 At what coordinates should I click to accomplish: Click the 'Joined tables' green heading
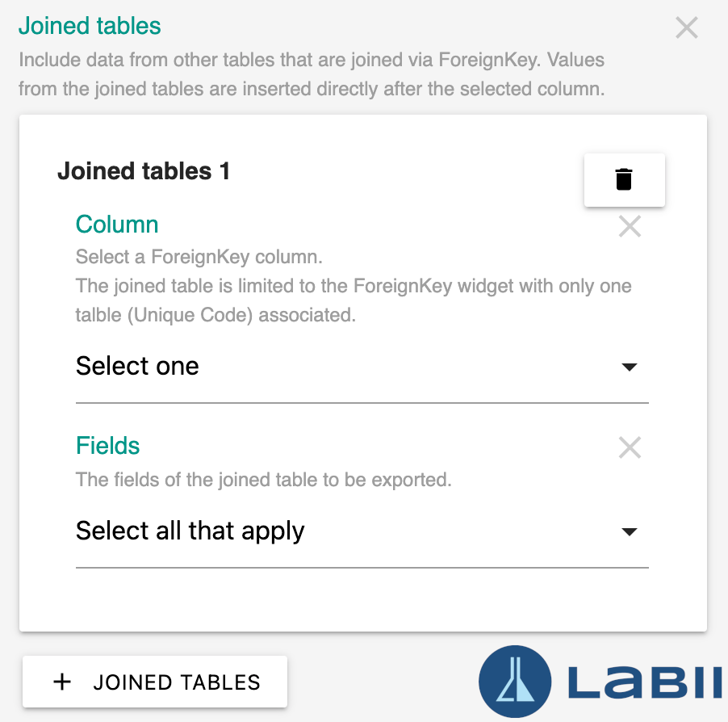tap(90, 26)
